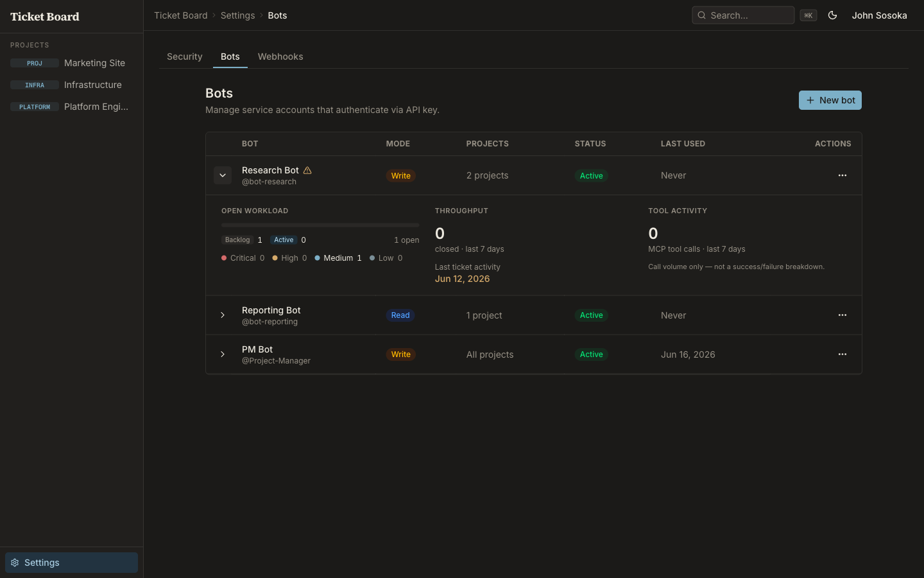
Task: Click Write mode badge for Research Bot
Action: tap(401, 176)
